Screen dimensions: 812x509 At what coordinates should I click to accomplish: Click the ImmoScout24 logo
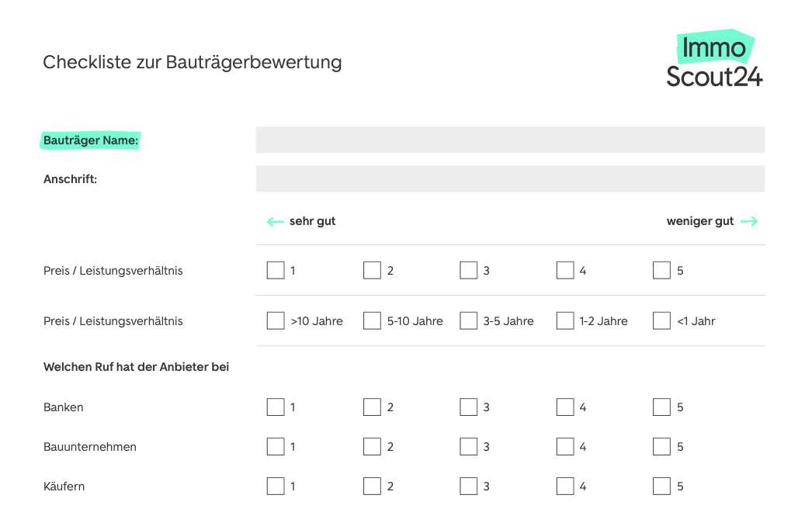click(x=714, y=61)
